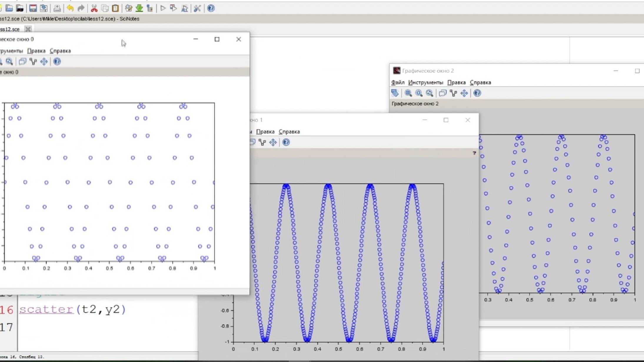Click the Paste clipboard icon
Screen dimensions: 644x362
point(115,8)
